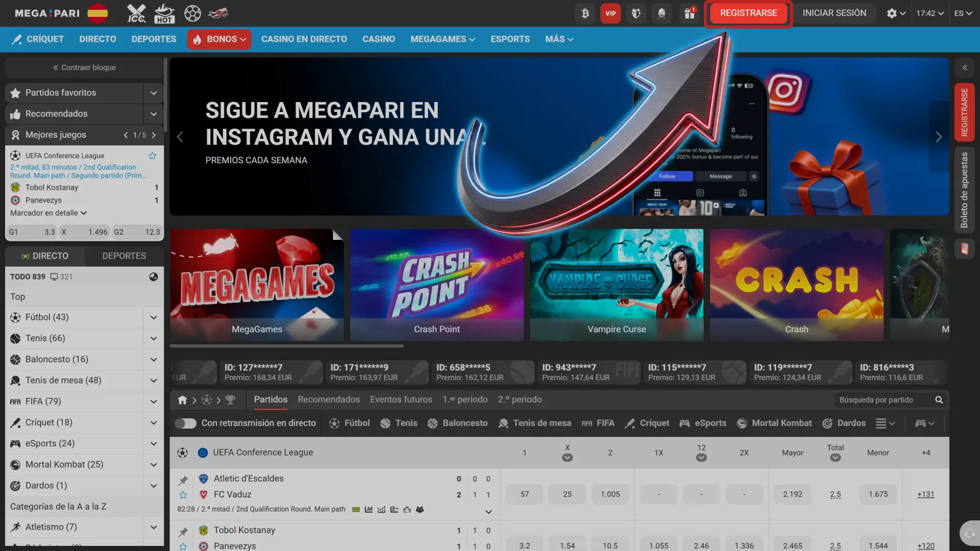Open the BONOS dropdown menu
Viewport: 980px width, 551px height.
coord(219,39)
